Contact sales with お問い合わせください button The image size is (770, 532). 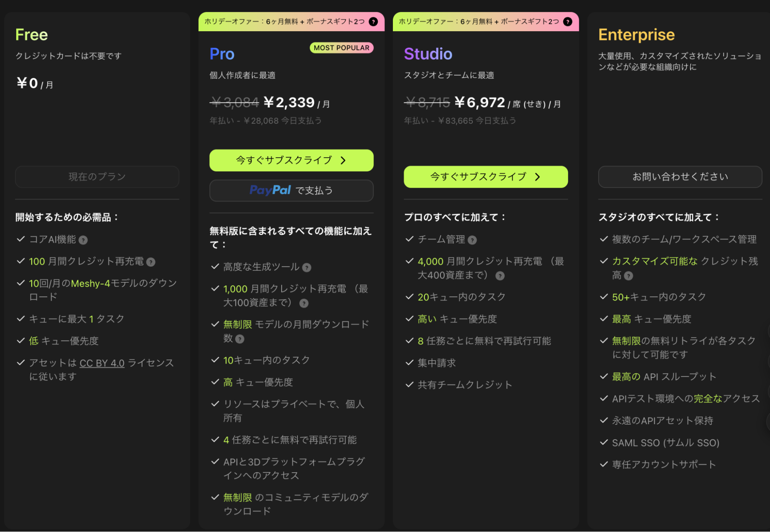tap(680, 177)
